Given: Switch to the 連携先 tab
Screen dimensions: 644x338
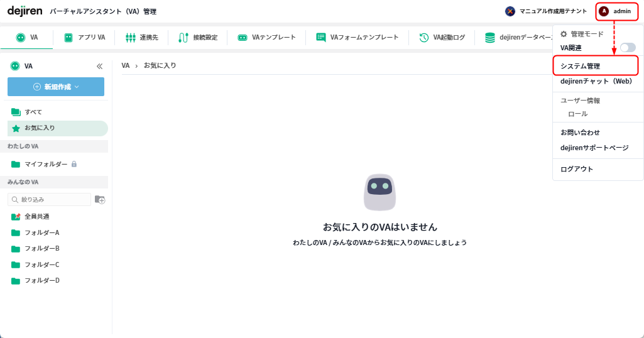Looking at the screenshot, I should (x=142, y=38).
